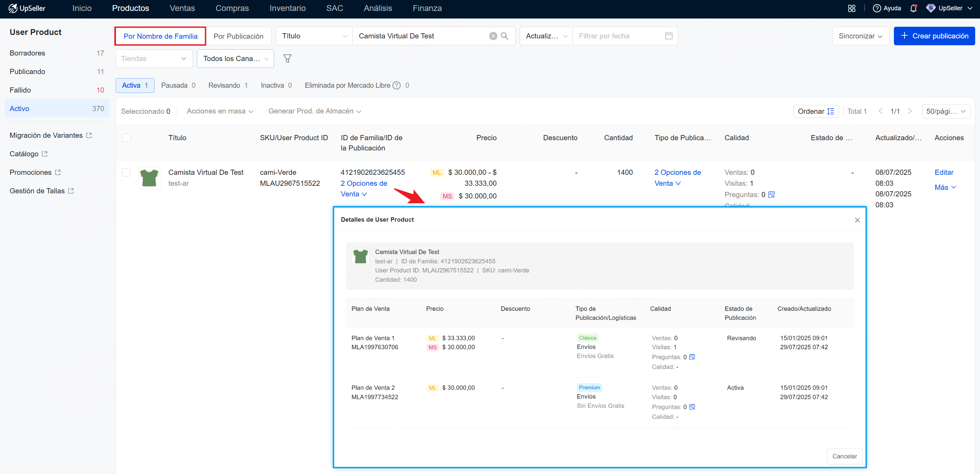Click the help icon next to Eliminada por Mercado Libre
This screenshot has width=980, height=474.
(397, 86)
